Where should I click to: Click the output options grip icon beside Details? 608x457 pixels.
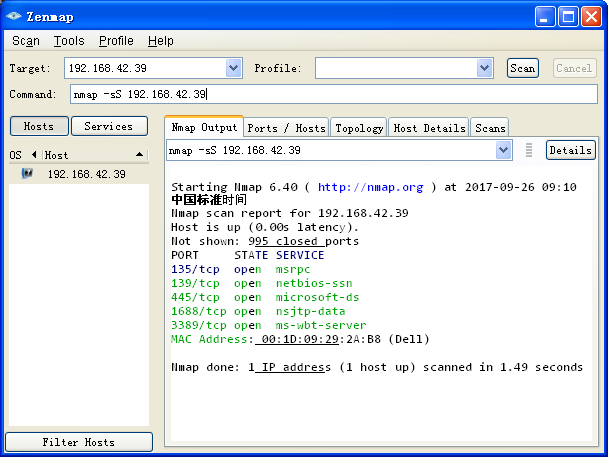tap(529, 150)
